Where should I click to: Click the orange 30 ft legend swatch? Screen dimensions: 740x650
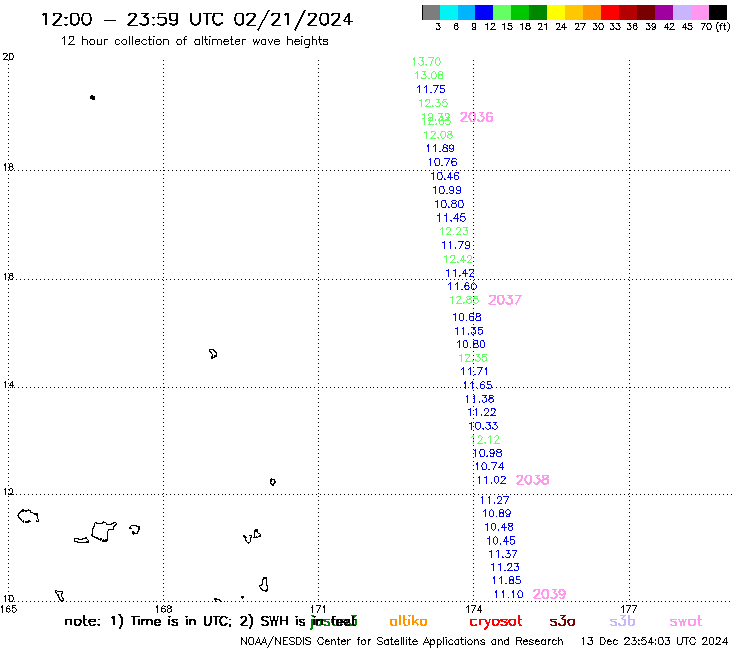coord(592,12)
